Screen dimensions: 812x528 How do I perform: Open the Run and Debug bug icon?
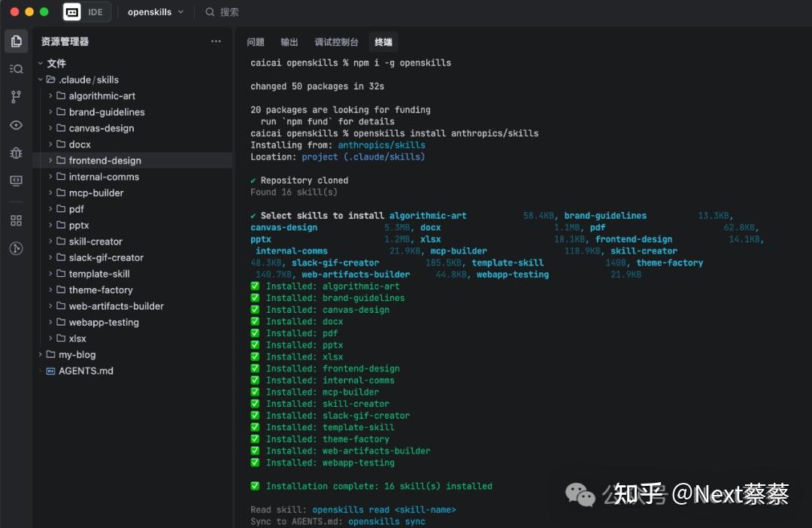point(16,153)
